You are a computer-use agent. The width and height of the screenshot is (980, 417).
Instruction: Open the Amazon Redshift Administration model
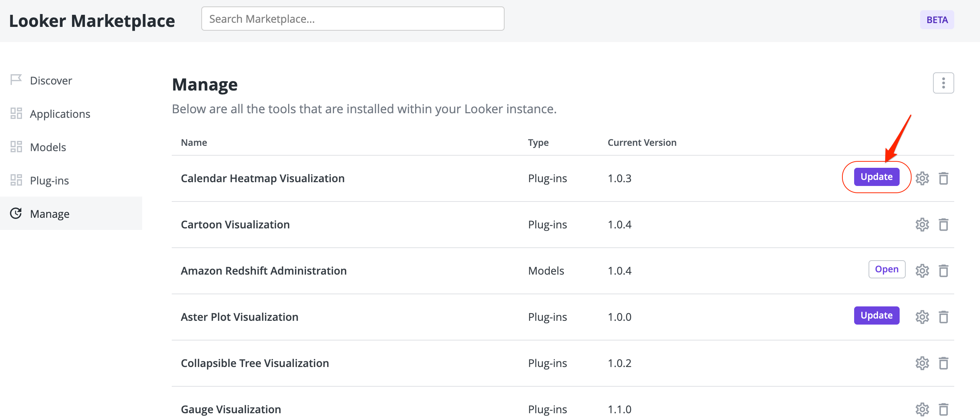(887, 269)
